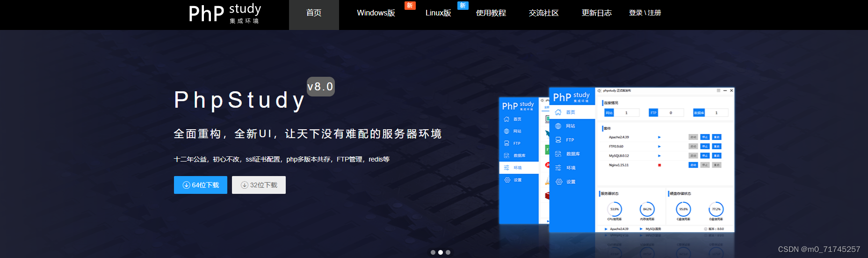The image size is (868, 258).
Task: Select the last carousel dot
Action: click(x=448, y=252)
